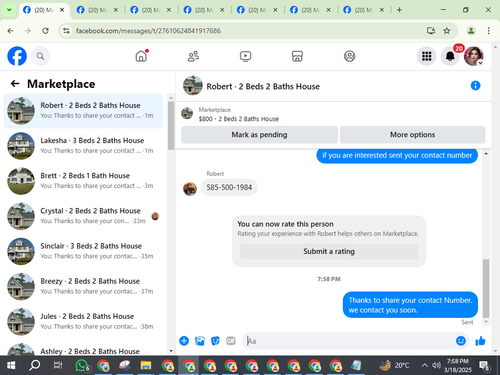Switch to the seventh browser tab
Image resolution: width=500 pixels, height=375 pixels.
coord(363,10)
